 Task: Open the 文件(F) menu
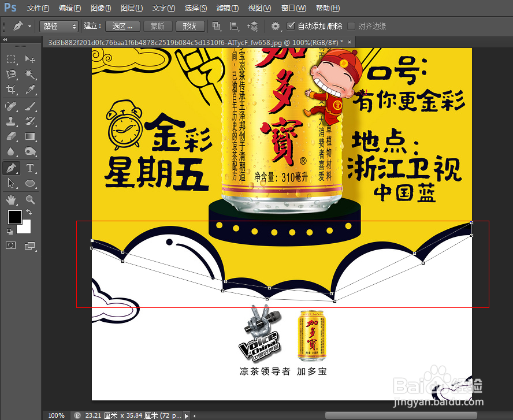[38, 8]
